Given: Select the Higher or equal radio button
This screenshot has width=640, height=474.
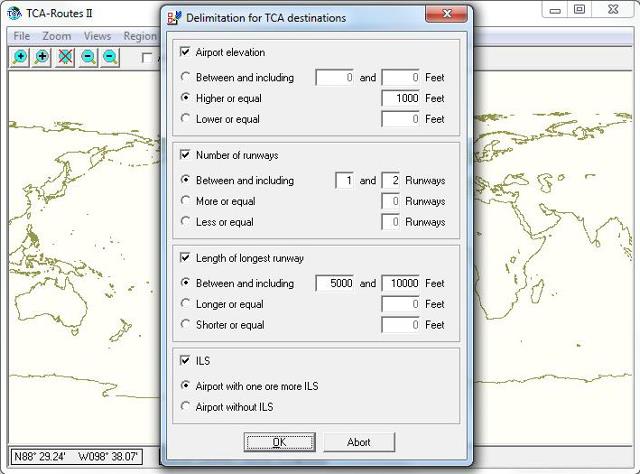Looking at the screenshot, I should (185, 98).
